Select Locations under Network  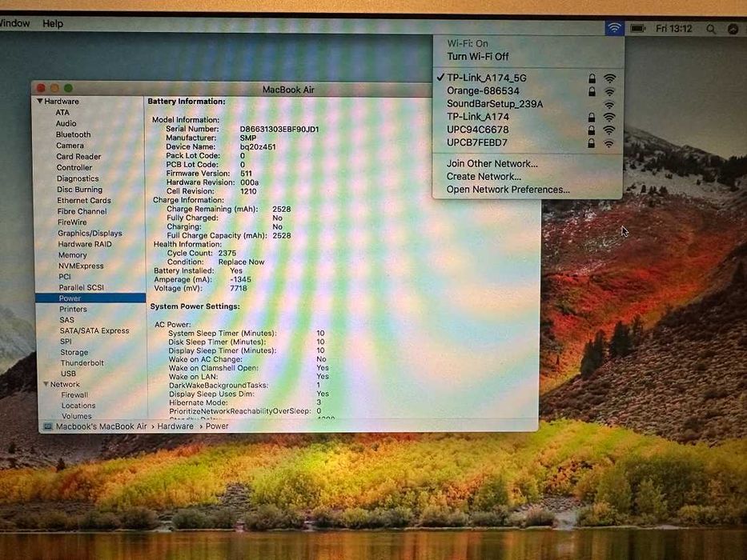coord(78,406)
